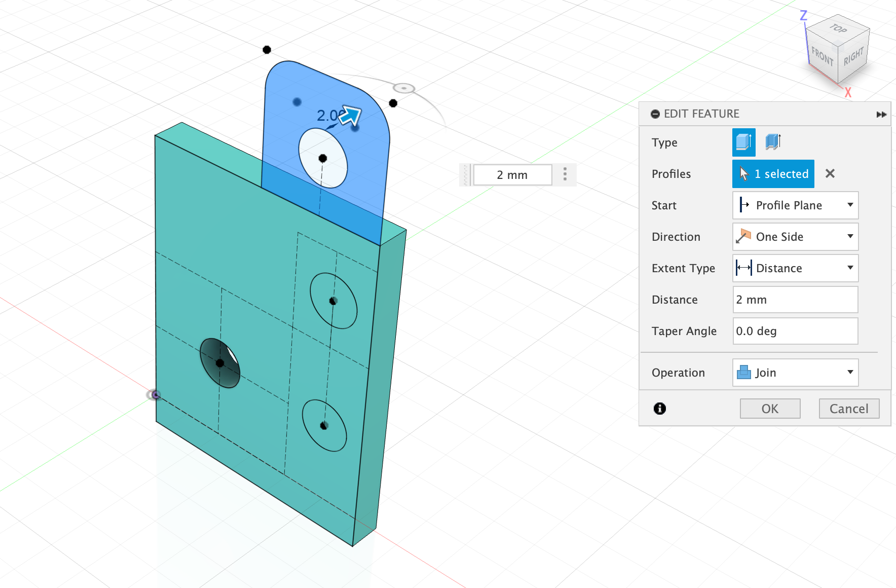The height and width of the screenshot is (588, 896).
Task: Click the Taper Angle input field
Action: [796, 331]
